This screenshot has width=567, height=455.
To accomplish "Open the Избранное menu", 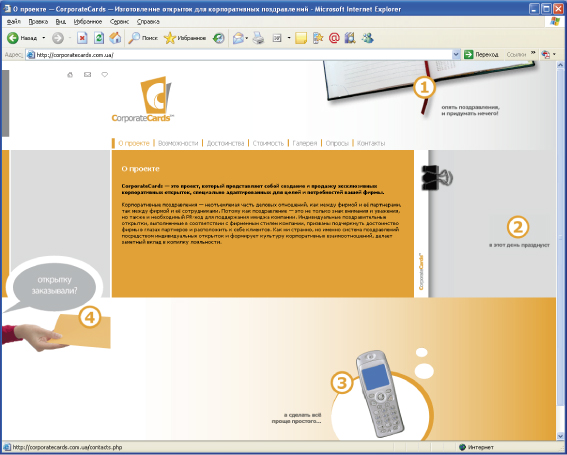I will coord(88,22).
